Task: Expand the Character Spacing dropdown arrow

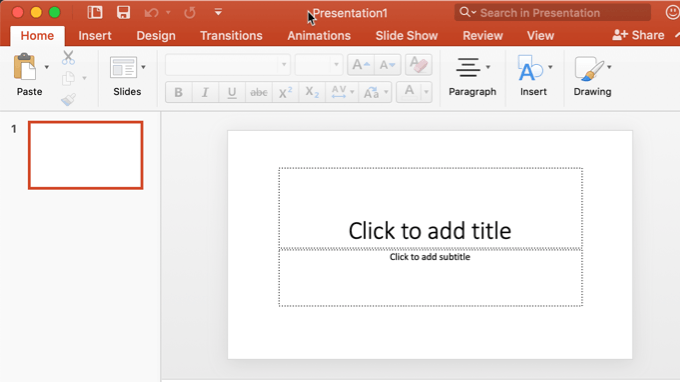Action: [352, 92]
